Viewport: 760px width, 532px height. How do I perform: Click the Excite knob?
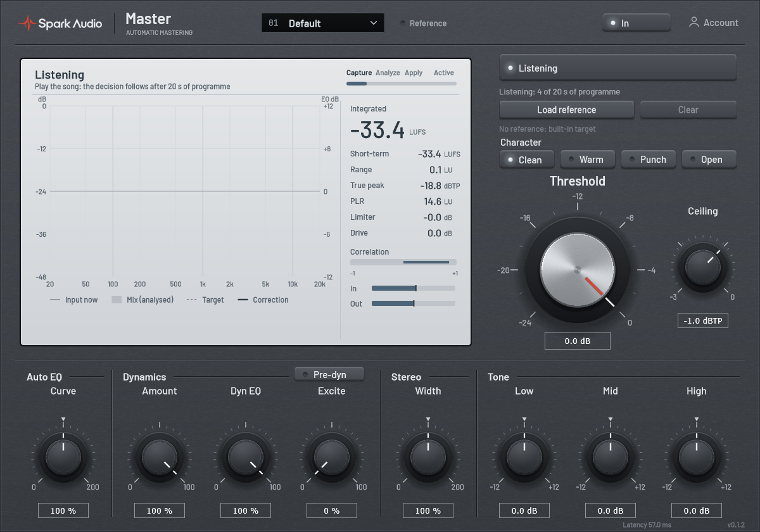(x=332, y=456)
